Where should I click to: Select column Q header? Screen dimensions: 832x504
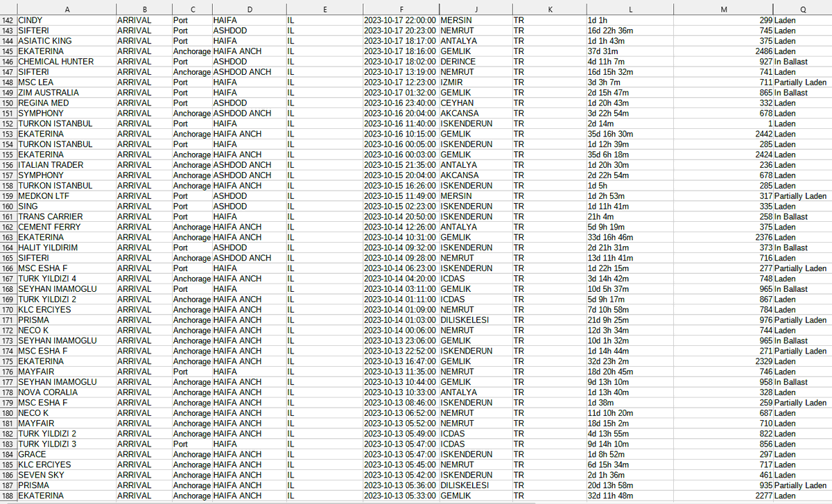point(802,9)
